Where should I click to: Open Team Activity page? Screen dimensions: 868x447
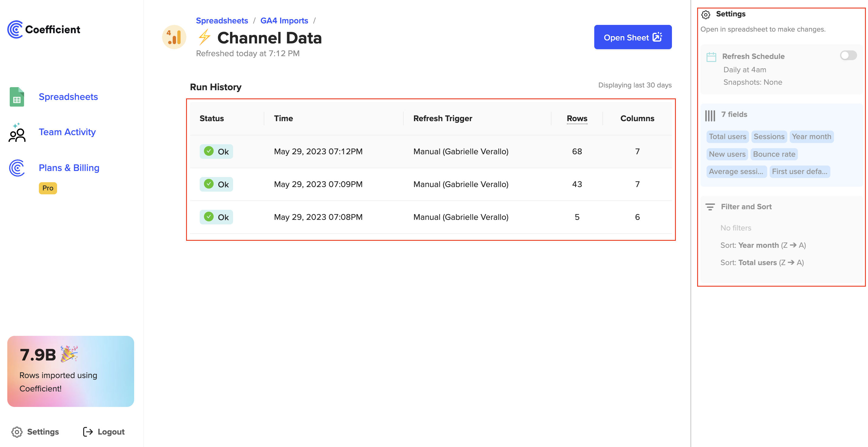pyautogui.click(x=67, y=132)
